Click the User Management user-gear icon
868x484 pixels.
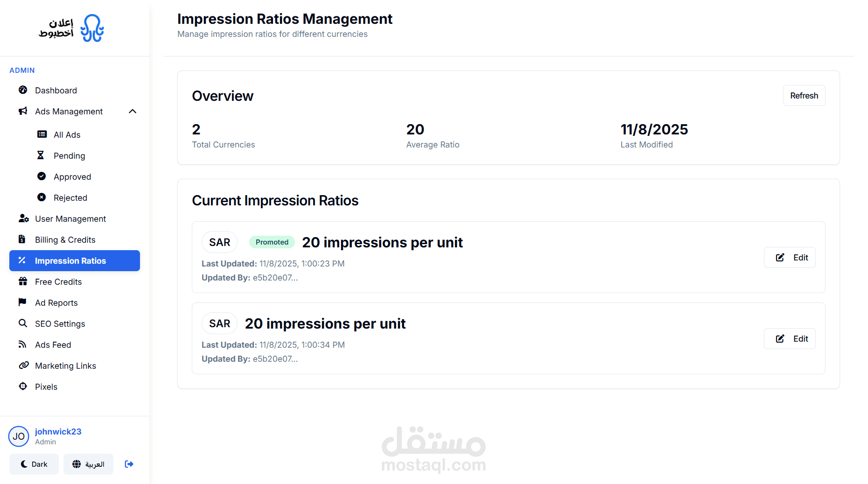(24, 218)
